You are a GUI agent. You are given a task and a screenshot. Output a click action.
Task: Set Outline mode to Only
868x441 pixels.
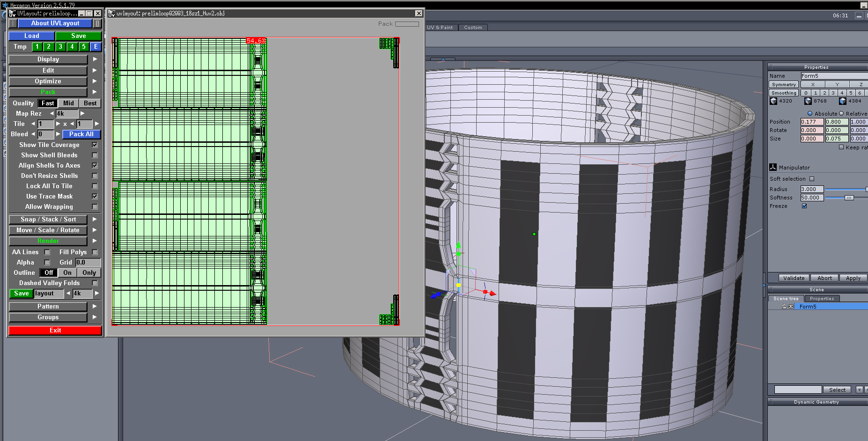point(89,273)
